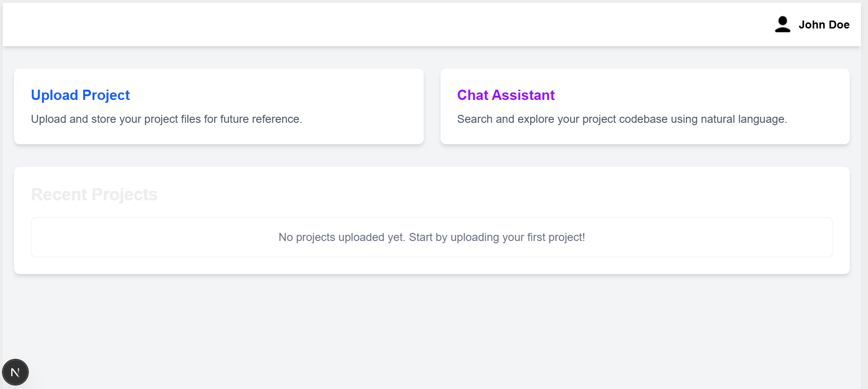Image resolution: width=868 pixels, height=389 pixels.
Task: Click the Chat Assistant card description text
Action: tap(621, 120)
